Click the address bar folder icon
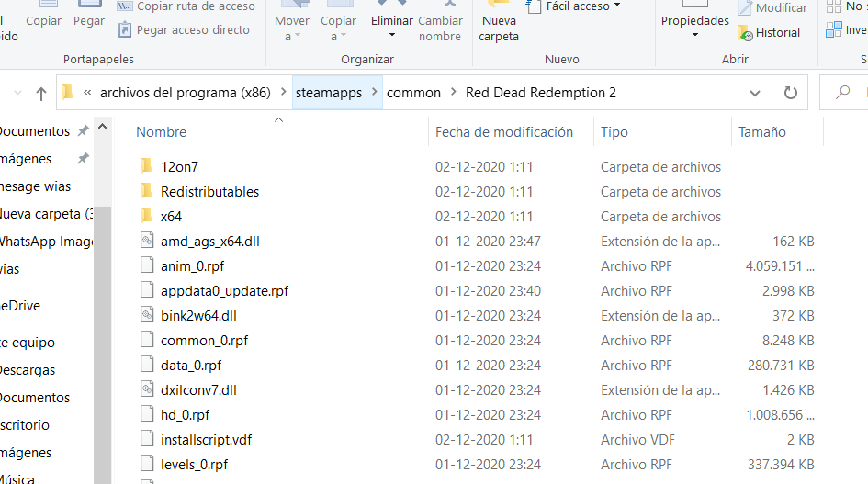 click(68, 92)
